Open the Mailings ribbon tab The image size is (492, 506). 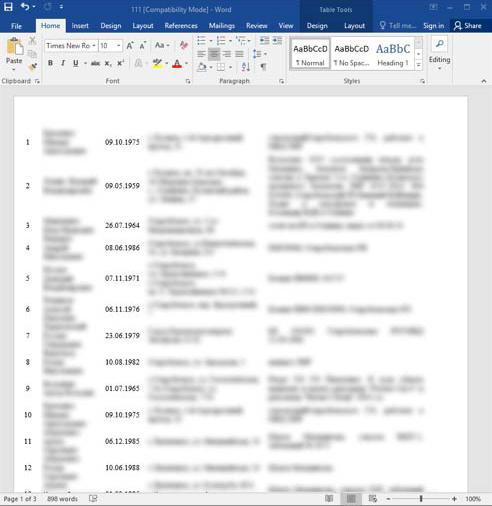pos(222,26)
